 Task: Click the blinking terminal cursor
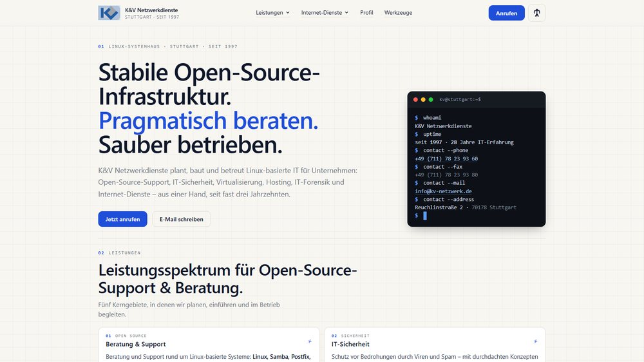[424, 216]
